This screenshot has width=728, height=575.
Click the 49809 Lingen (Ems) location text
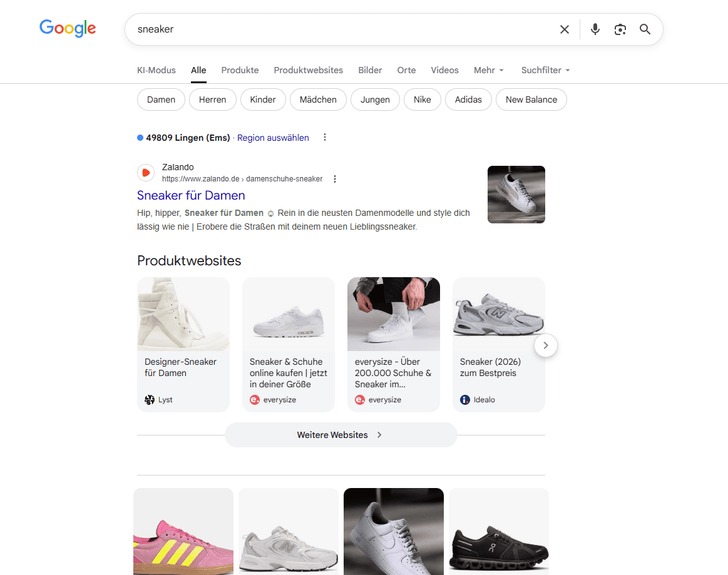coord(188,138)
